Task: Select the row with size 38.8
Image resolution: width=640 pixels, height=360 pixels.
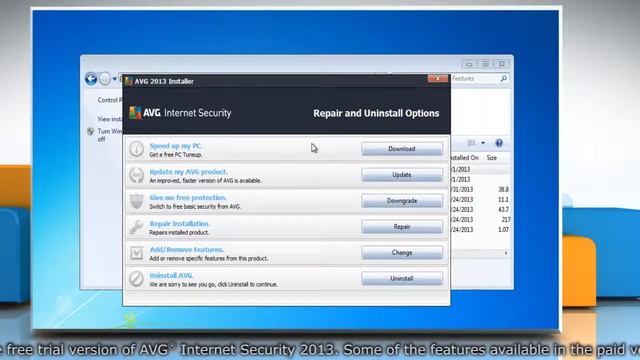Action: 480,189
